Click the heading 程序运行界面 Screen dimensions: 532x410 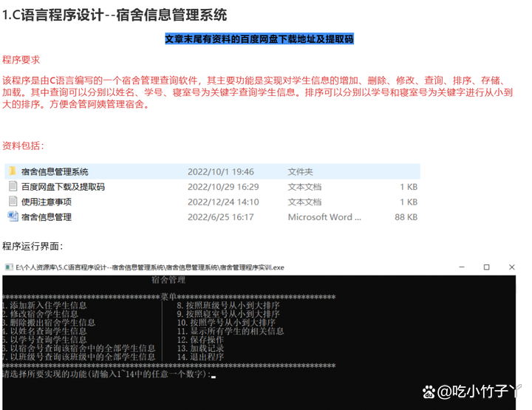pos(33,246)
